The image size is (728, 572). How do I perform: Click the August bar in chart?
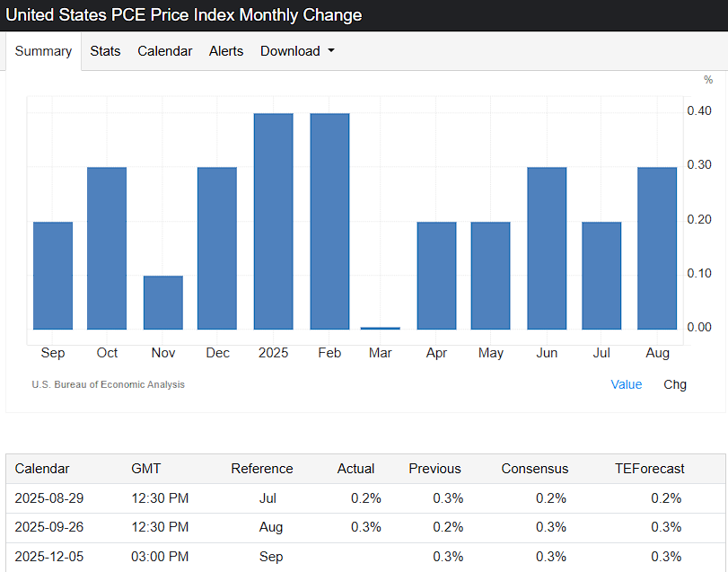click(x=657, y=248)
